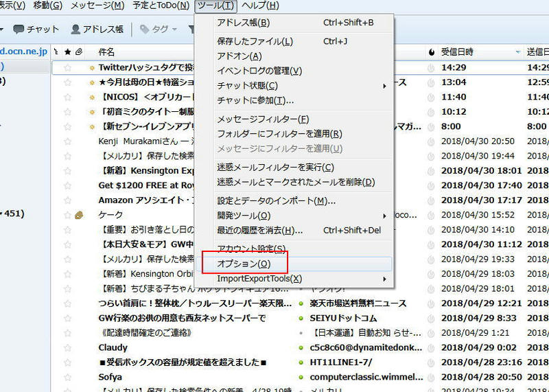Sort by attachment column header icon
The height and width of the screenshot is (392, 549).
pos(79,52)
